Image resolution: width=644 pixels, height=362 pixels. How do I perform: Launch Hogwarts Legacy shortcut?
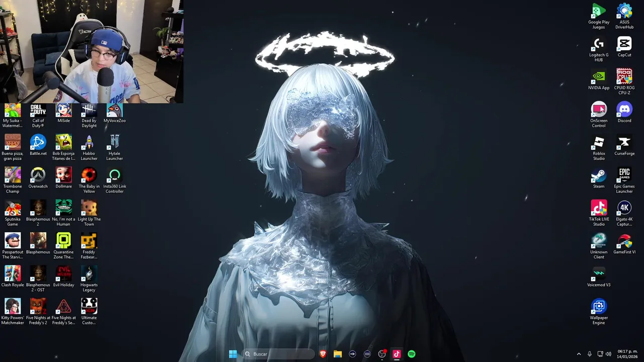click(x=89, y=279)
